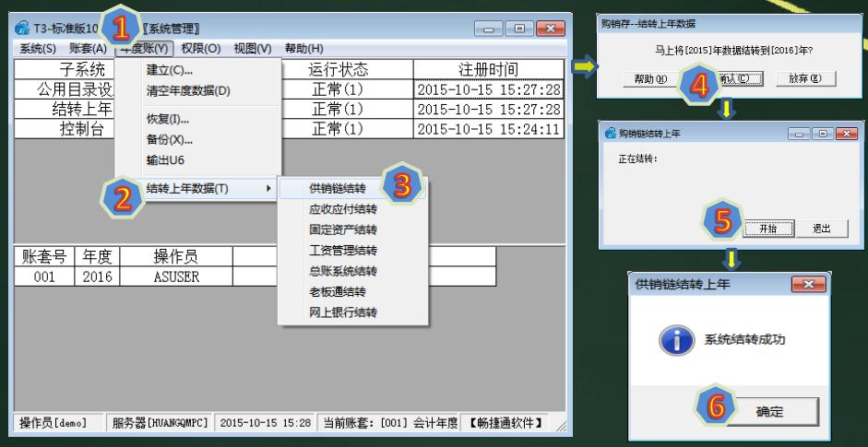Viewport: 868px width, 447px height.
Task: Select the 结转上年 subsystem row cell
Action: coord(65,109)
